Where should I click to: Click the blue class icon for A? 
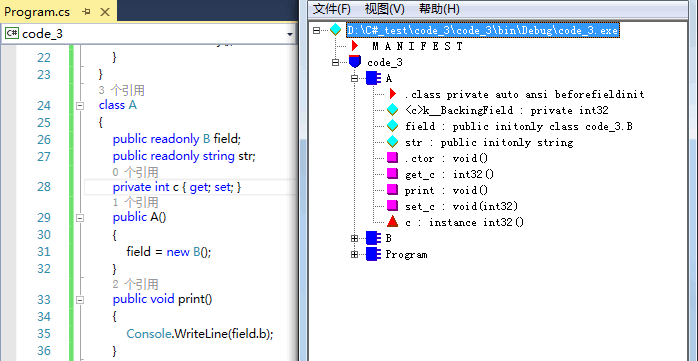373,78
